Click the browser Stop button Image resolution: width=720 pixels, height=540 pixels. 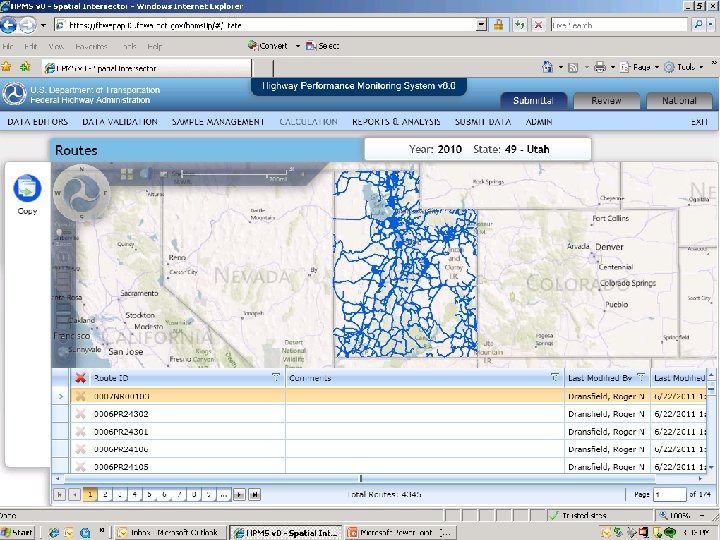click(539, 25)
